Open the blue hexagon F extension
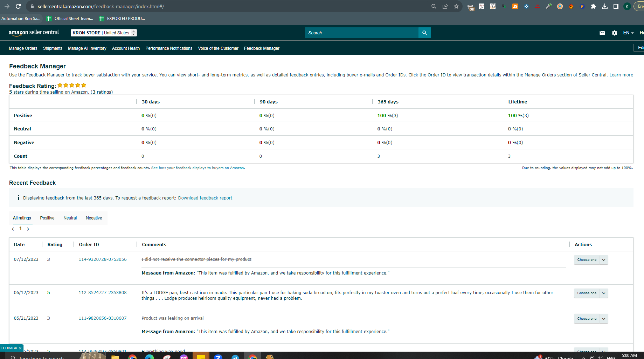This screenshot has height=359, width=644. (582, 6)
